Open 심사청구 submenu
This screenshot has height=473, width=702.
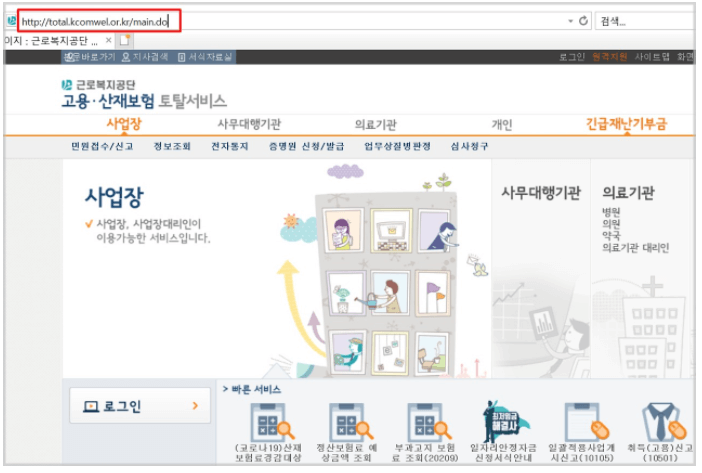pyautogui.click(x=470, y=146)
